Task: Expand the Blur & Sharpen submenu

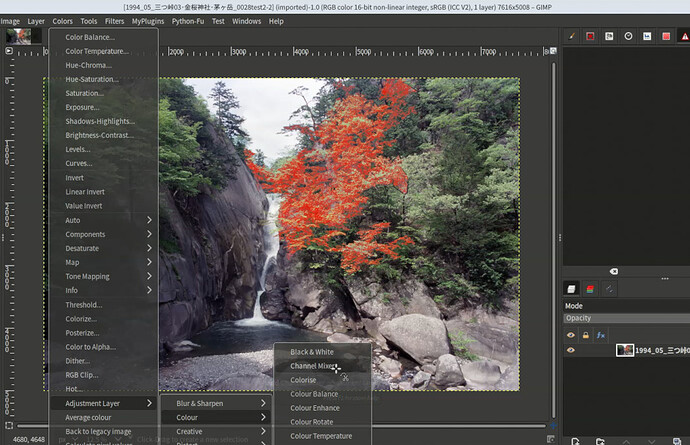Action: 217,403
